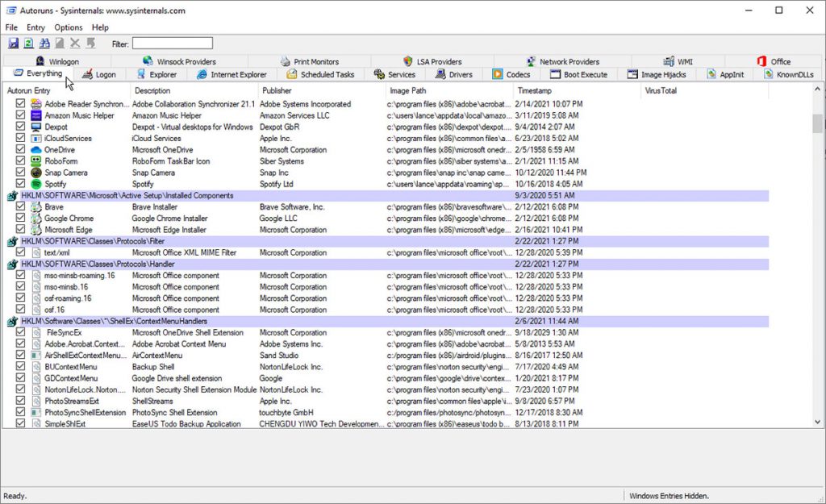The image size is (826, 504).
Task: Open the Entry menu
Action: pos(35,27)
